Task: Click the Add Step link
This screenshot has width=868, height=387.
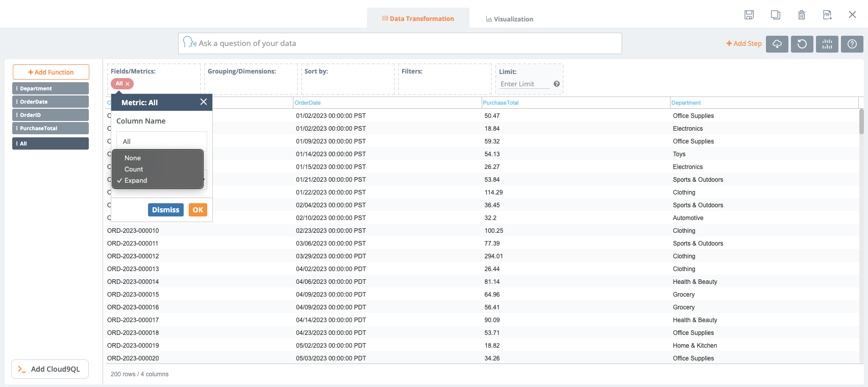Action: pos(743,44)
